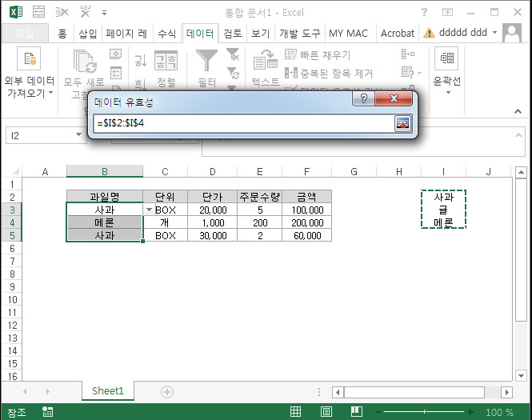532x420 pixels.
Task: Click the touch/mouse mode icon in quick access toolbar
Action: [x=38, y=12]
